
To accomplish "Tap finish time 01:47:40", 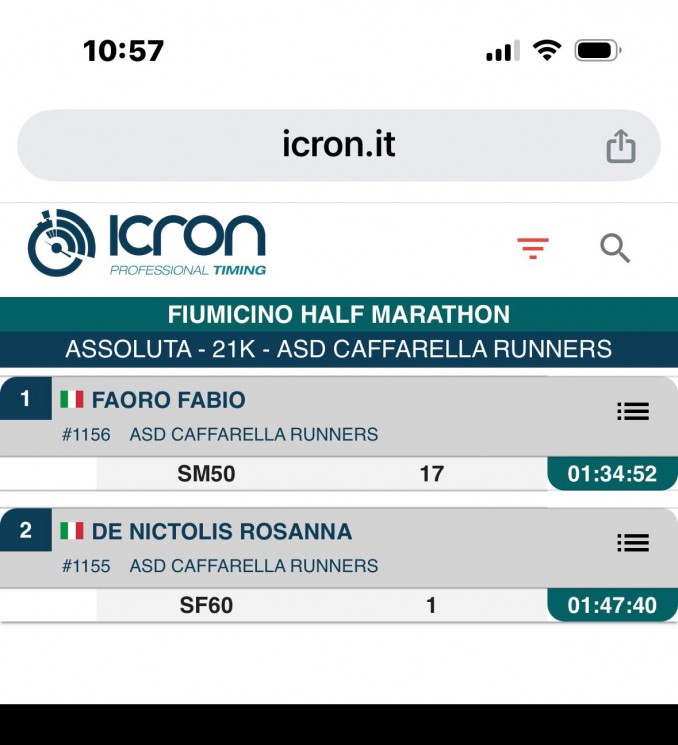I will point(612,605).
